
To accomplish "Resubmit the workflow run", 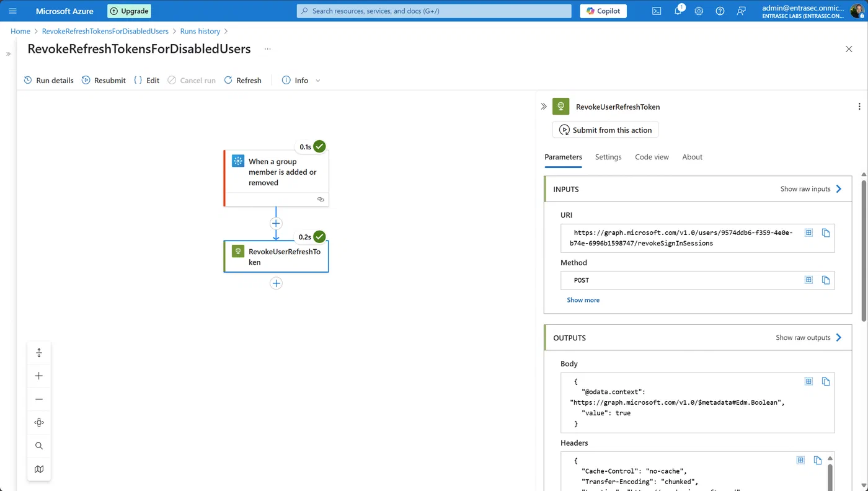I will [x=104, y=81].
